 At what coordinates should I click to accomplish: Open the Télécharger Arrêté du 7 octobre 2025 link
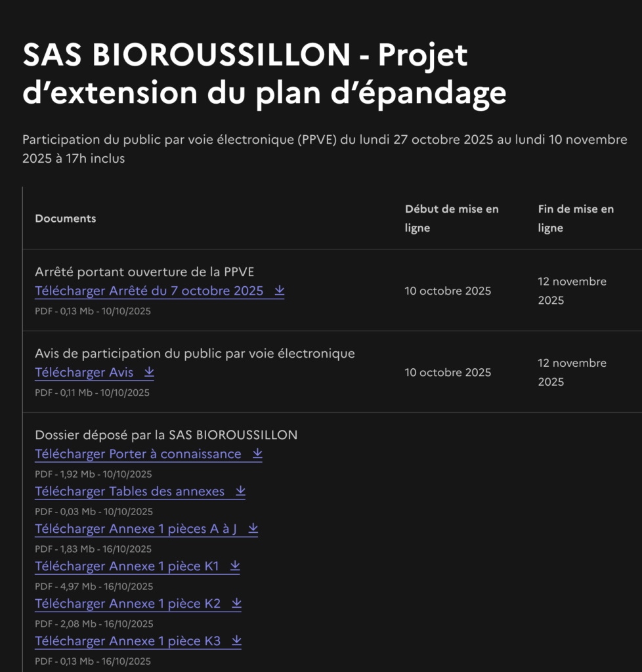tap(149, 291)
